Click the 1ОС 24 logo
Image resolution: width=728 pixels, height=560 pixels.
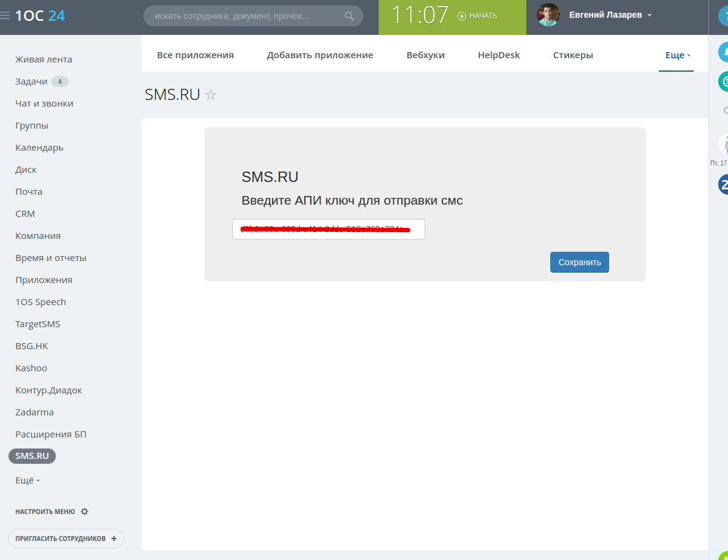[x=40, y=16]
